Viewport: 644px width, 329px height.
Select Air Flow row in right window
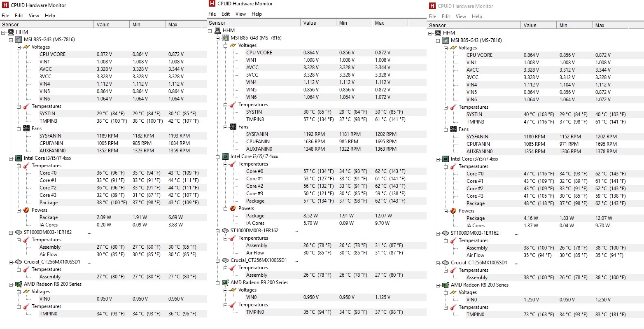tap(554, 255)
